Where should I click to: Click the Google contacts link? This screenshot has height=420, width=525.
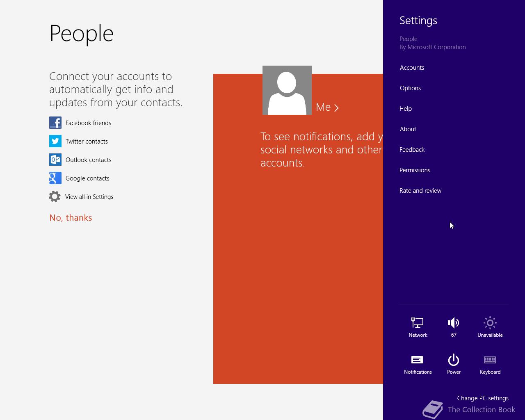click(87, 178)
